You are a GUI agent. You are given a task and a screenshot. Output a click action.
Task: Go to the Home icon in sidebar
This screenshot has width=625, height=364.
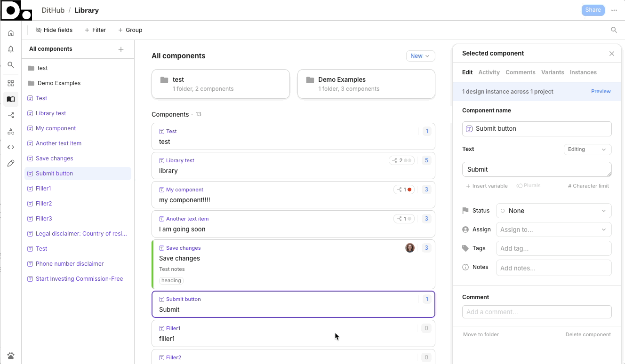pos(11,33)
